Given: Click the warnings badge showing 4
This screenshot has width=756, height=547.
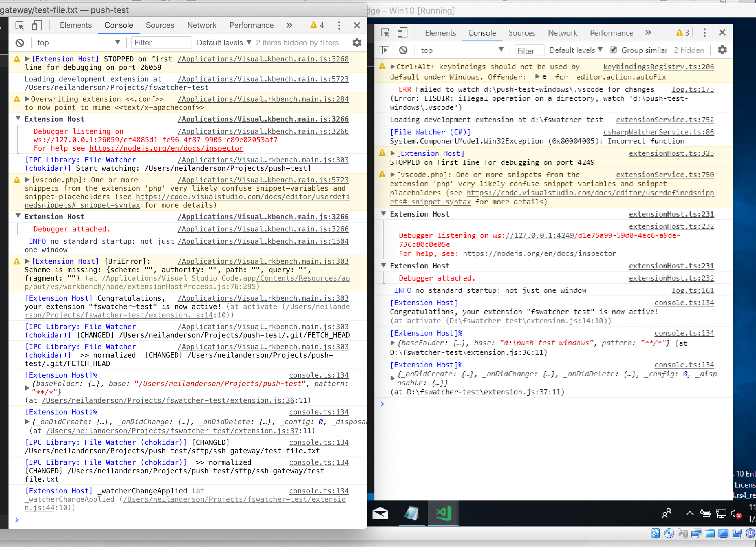Looking at the screenshot, I should 316,25.
